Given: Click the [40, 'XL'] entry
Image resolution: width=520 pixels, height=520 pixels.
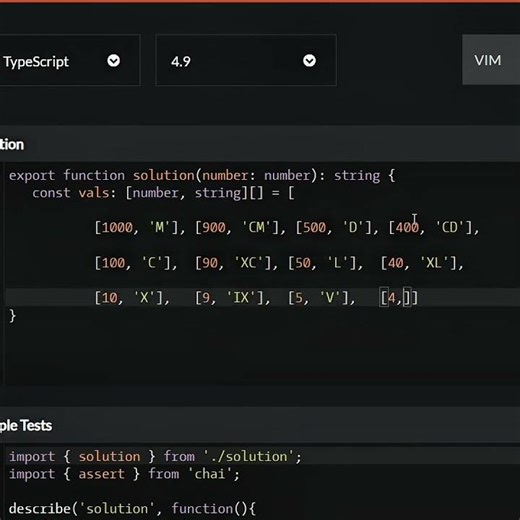Looking at the screenshot, I should coord(419,263).
